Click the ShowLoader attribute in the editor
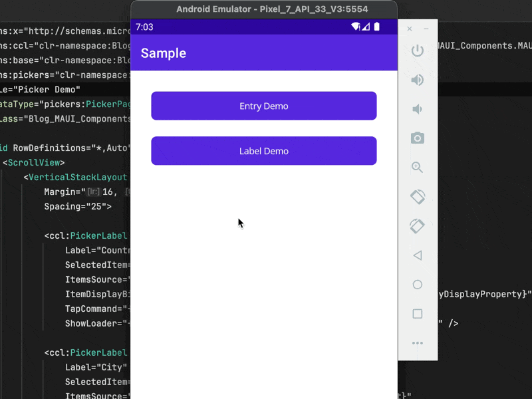532x399 pixels. point(98,323)
